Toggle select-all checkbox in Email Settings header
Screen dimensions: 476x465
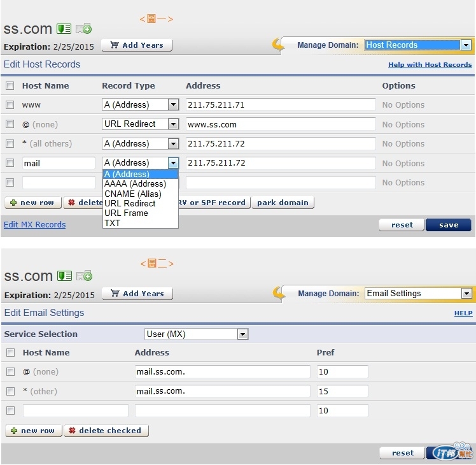[x=11, y=352]
